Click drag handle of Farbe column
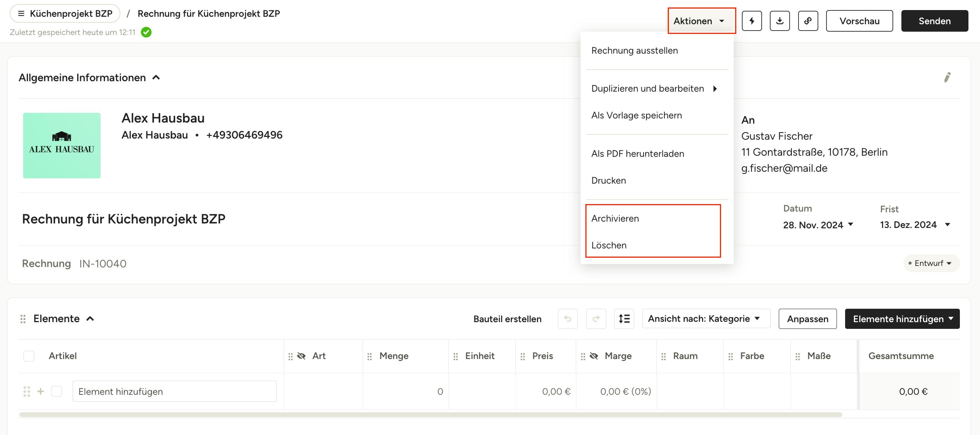 (730, 356)
